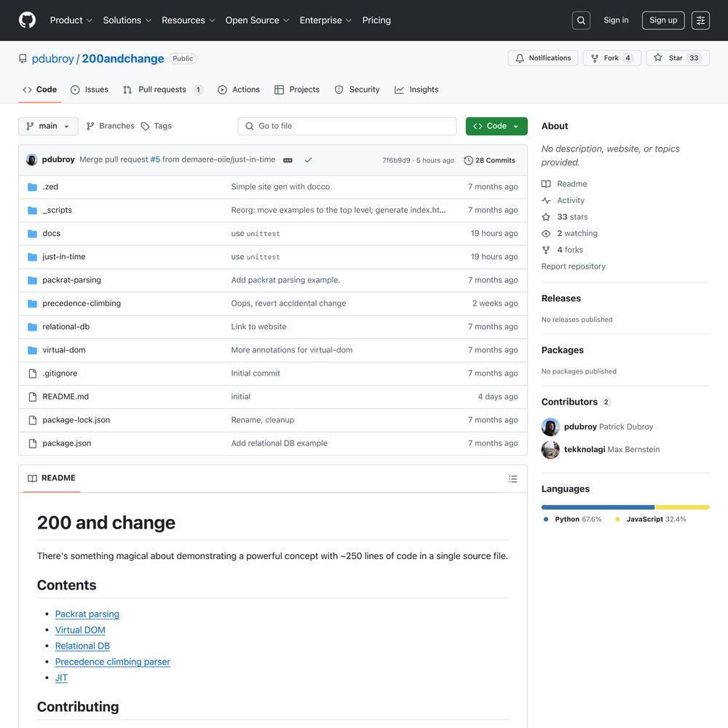Screen dimensions: 728x728
Task: Click the .gitignore file icon
Action: (33, 373)
